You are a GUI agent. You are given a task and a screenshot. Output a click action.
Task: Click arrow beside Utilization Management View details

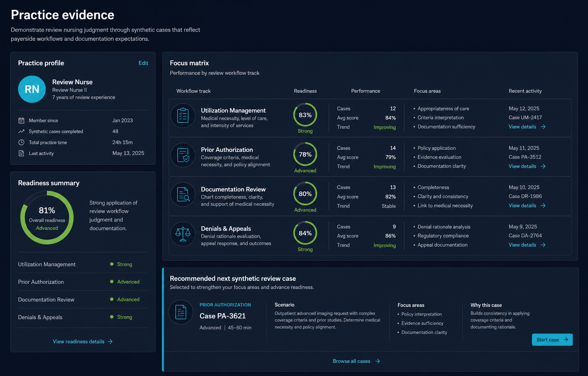(543, 127)
